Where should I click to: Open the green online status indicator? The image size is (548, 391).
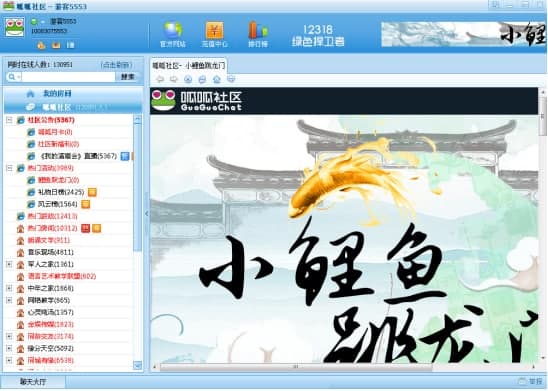(34, 22)
